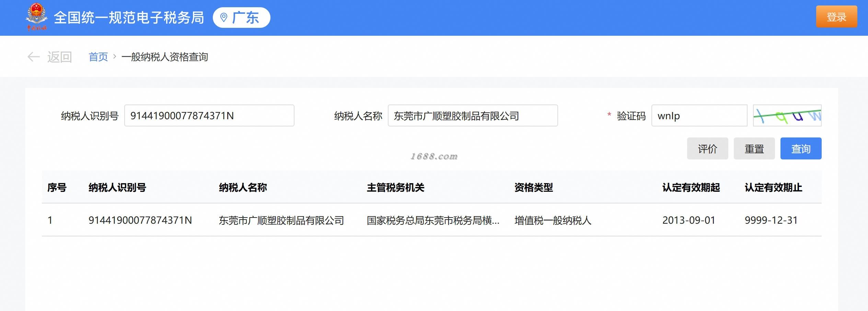Refresh the captcha image

tap(787, 115)
